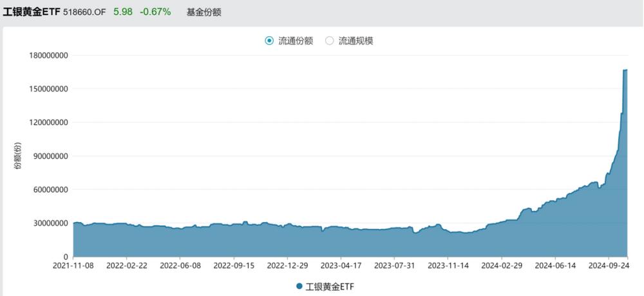Click the chart peak near 2024-09-24
This screenshot has height=296, width=644.
point(625,69)
